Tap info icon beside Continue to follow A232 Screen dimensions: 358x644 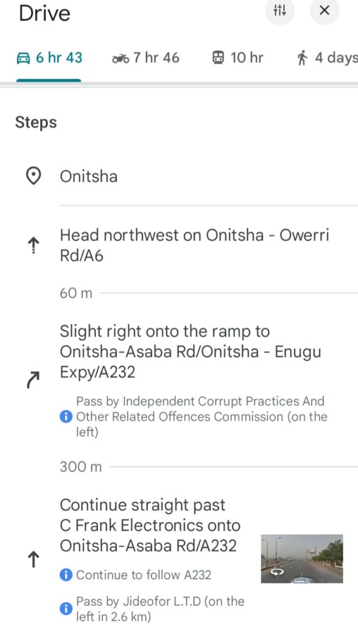65,575
